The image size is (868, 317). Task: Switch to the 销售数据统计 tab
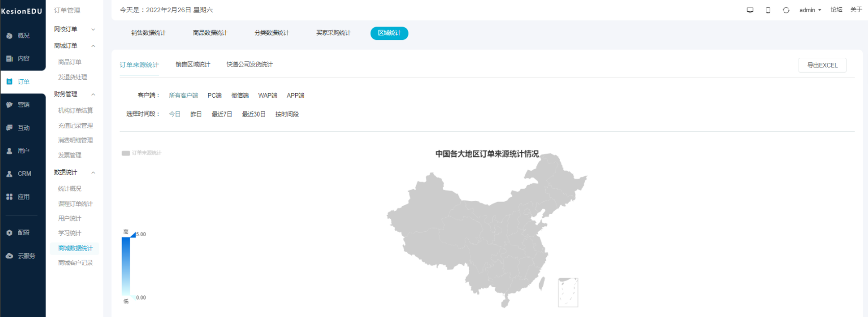pyautogui.click(x=149, y=33)
